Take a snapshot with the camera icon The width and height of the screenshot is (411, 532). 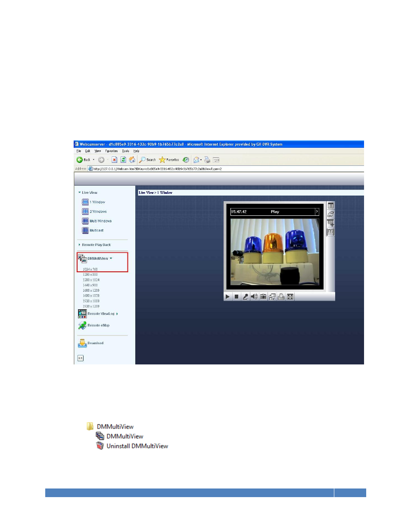coord(263,297)
